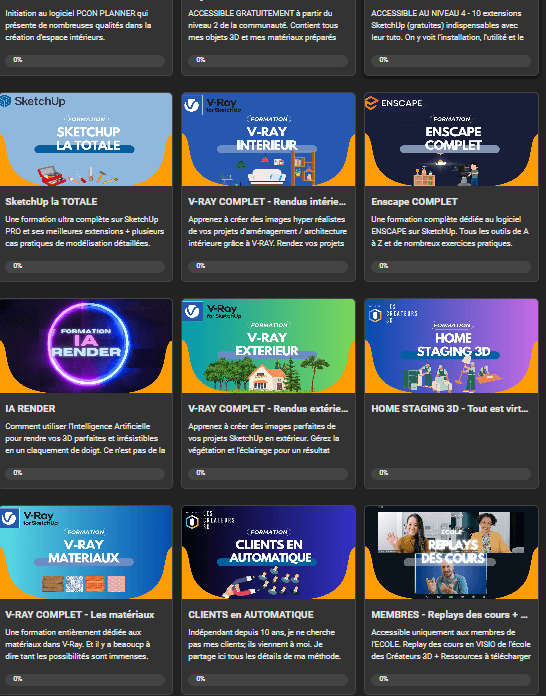
Task: Open V-RAY COMPLET - Les matériaux title
Action: [x=79, y=615]
